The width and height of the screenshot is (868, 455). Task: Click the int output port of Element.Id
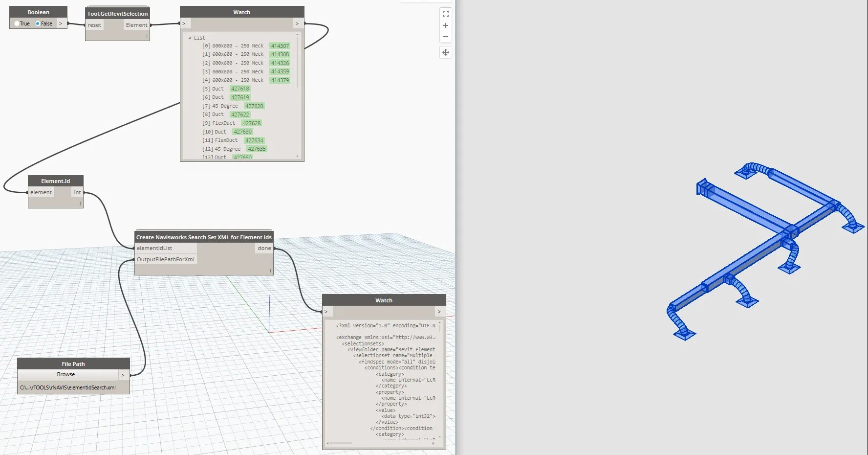pyautogui.click(x=77, y=192)
